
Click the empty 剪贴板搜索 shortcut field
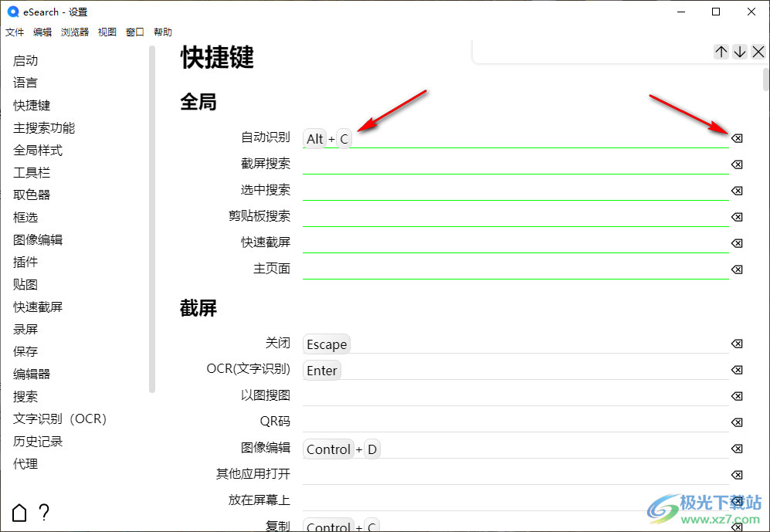tap(516, 217)
